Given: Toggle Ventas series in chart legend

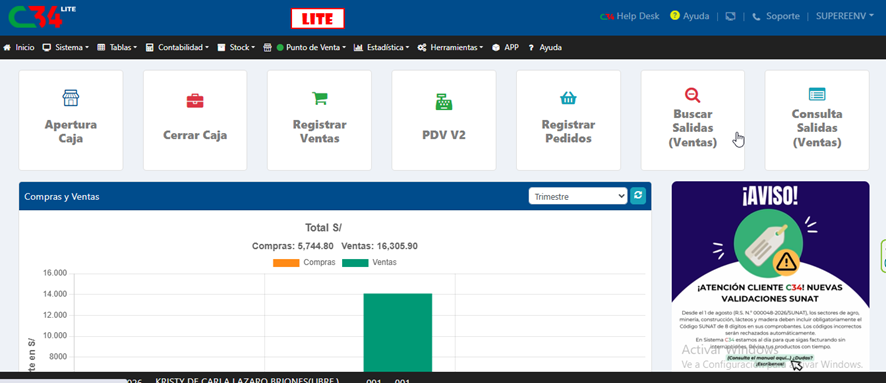Looking at the screenshot, I should (369, 263).
